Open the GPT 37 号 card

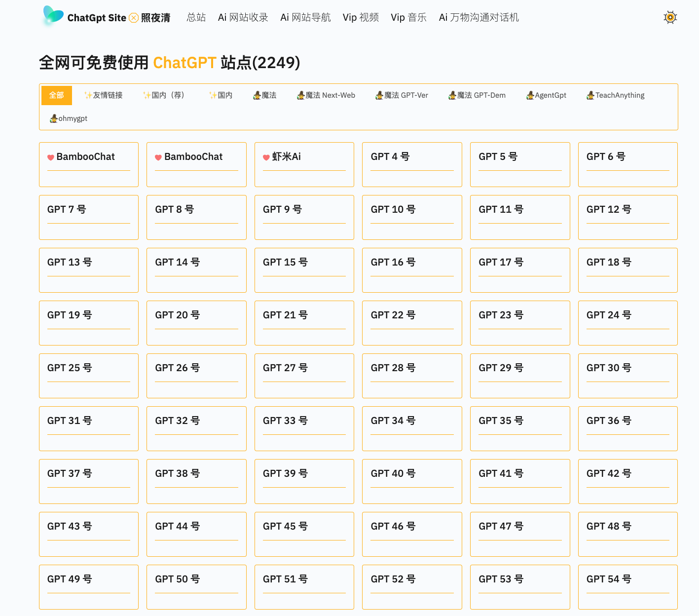click(89, 481)
